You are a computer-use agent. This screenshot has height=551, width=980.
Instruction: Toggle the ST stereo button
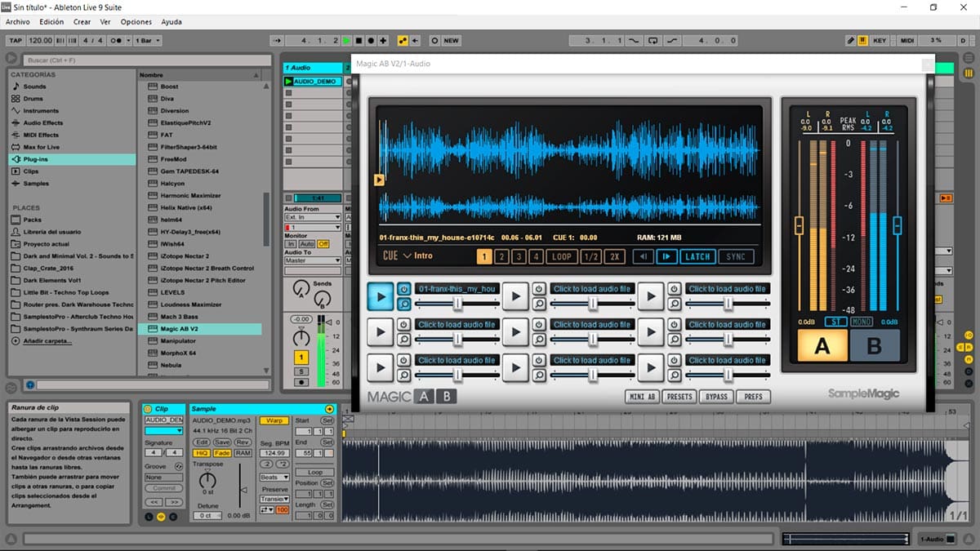coord(835,322)
